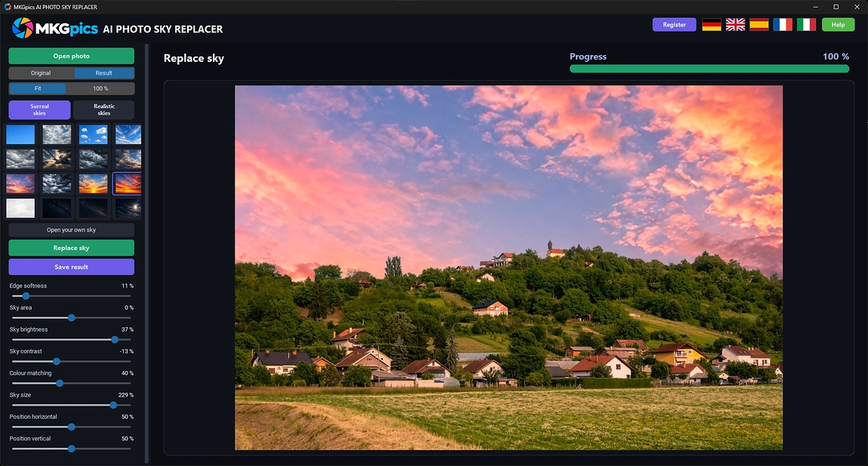Pick the pink and purple sunset sky
Viewport: 868px width, 466px height.
click(20, 183)
